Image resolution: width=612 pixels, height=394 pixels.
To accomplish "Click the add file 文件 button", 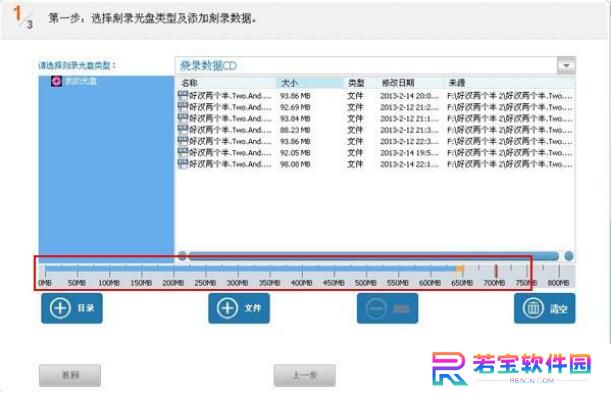I will (x=239, y=308).
